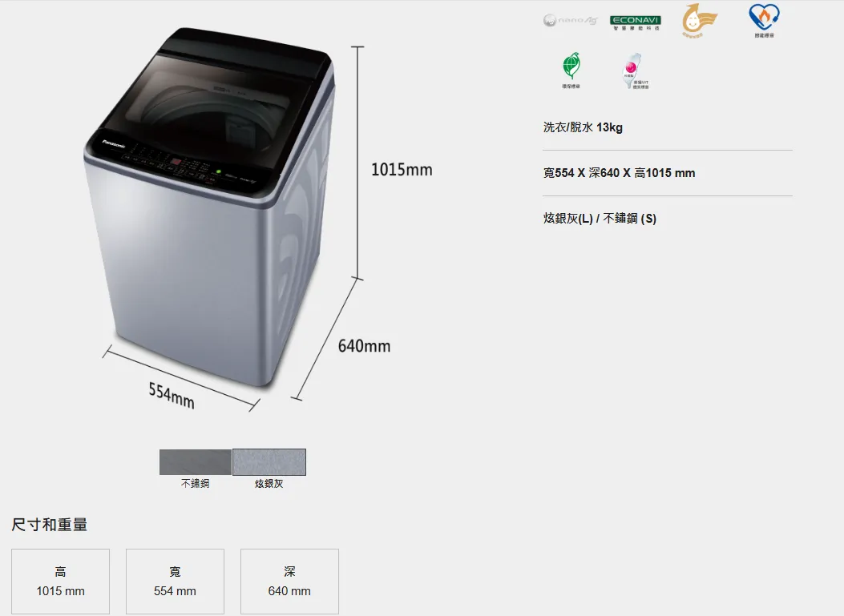
Task: Click the 尺寸和重量 section heading
Action: [50, 525]
